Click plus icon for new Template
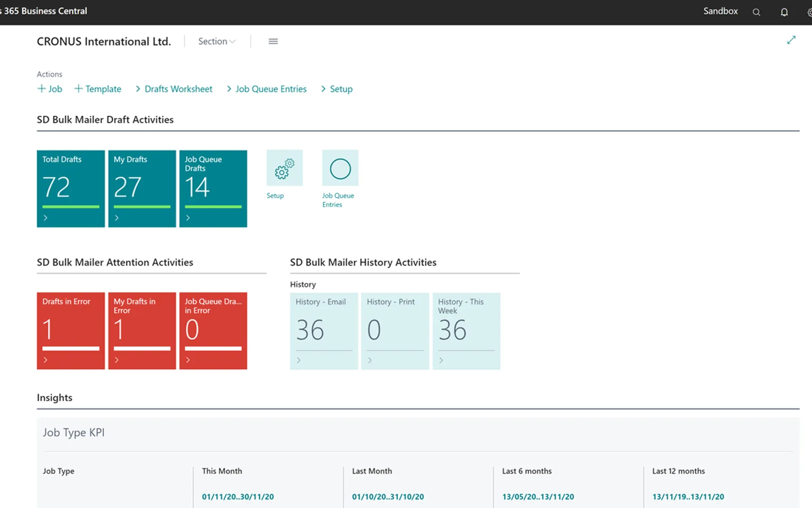Screen dimensions: 812x508 (x=79, y=88)
